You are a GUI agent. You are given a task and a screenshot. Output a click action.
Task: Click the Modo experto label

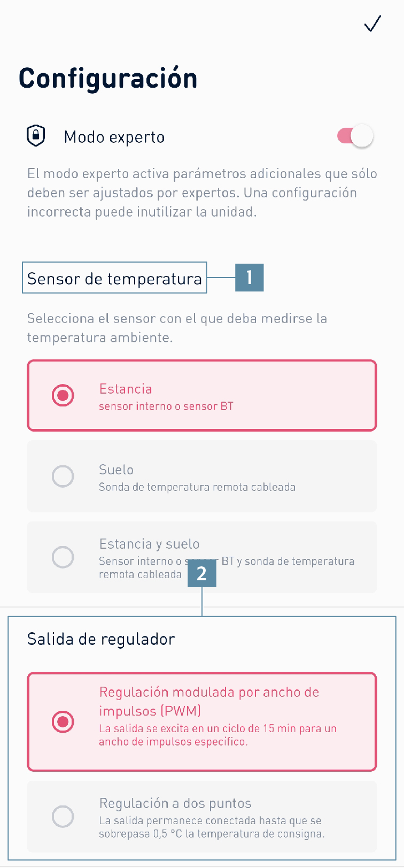tap(114, 137)
